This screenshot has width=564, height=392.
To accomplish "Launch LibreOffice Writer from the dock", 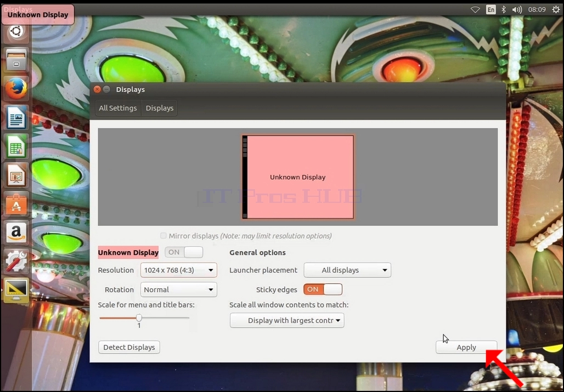I will click(16, 117).
